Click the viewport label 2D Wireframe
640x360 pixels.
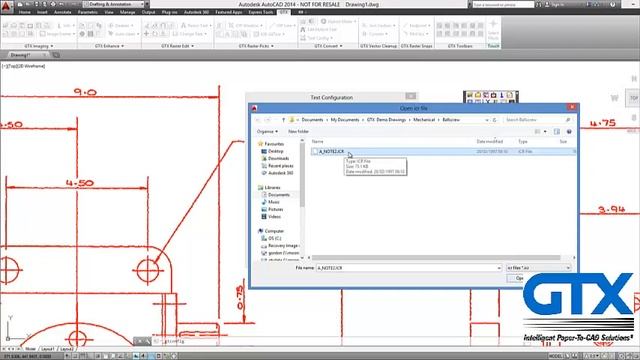(x=31, y=66)
